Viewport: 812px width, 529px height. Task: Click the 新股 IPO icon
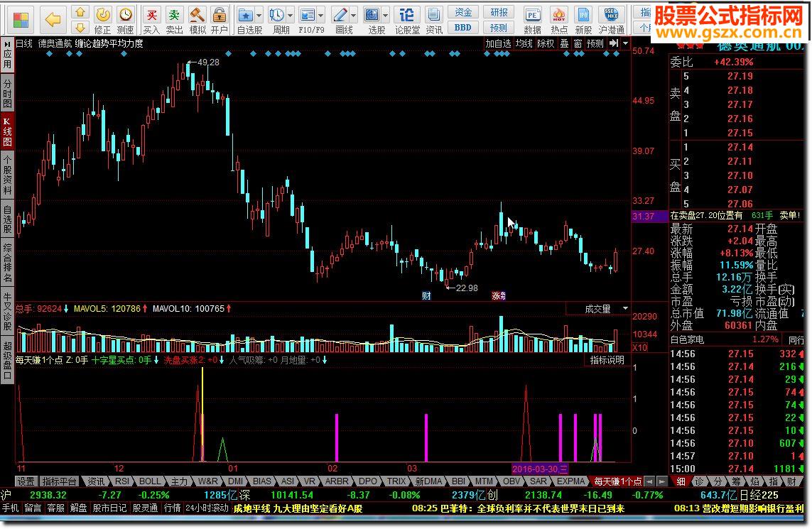(583, 20)
